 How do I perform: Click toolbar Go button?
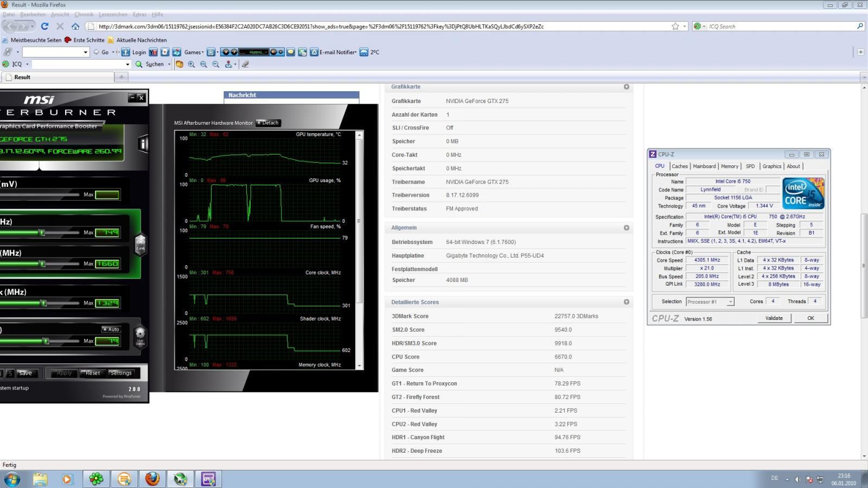click(x=101, y=52)
